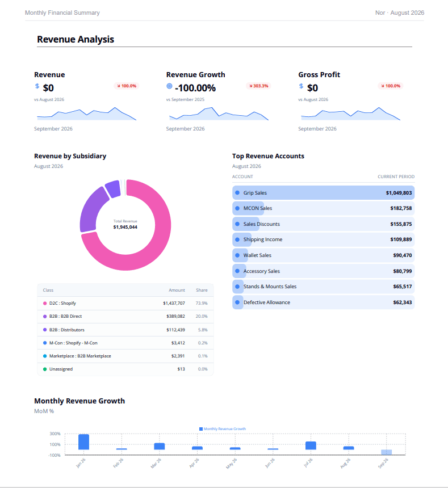Click the $1,049,803 Grip Sales value
448x488 pixels.
(399, 193)
